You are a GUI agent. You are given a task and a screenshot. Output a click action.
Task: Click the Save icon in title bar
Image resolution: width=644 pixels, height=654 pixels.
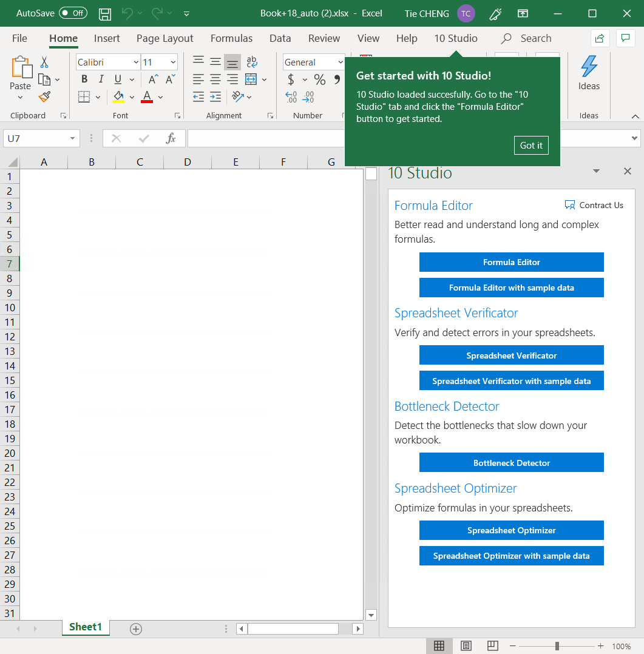point(105,14)
